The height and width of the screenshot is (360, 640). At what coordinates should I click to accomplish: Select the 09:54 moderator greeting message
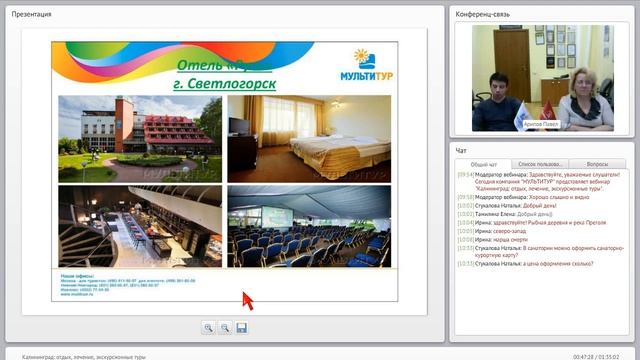(541, 182)
